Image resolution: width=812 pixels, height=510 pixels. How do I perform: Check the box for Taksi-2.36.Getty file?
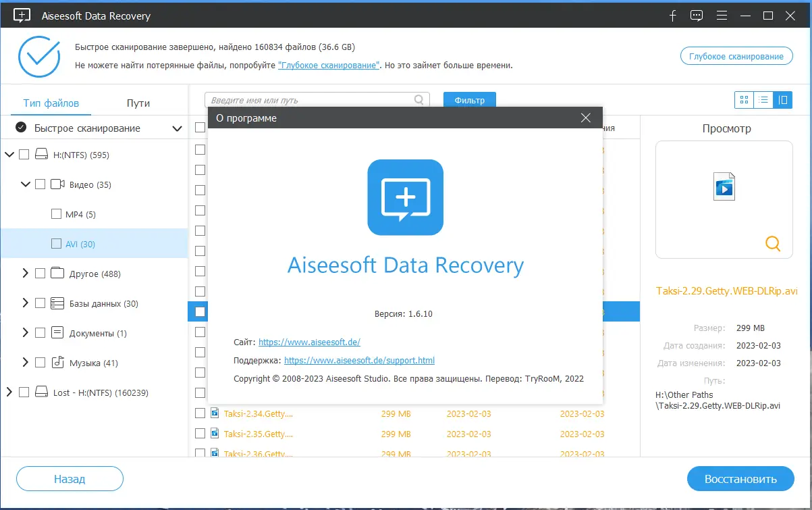(x=200, y=453)
